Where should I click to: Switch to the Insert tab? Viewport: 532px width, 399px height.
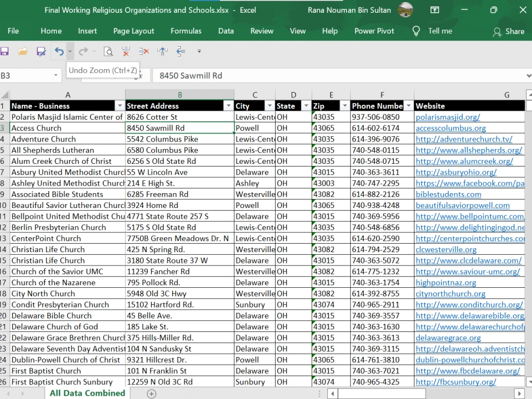tap(87, 31)
